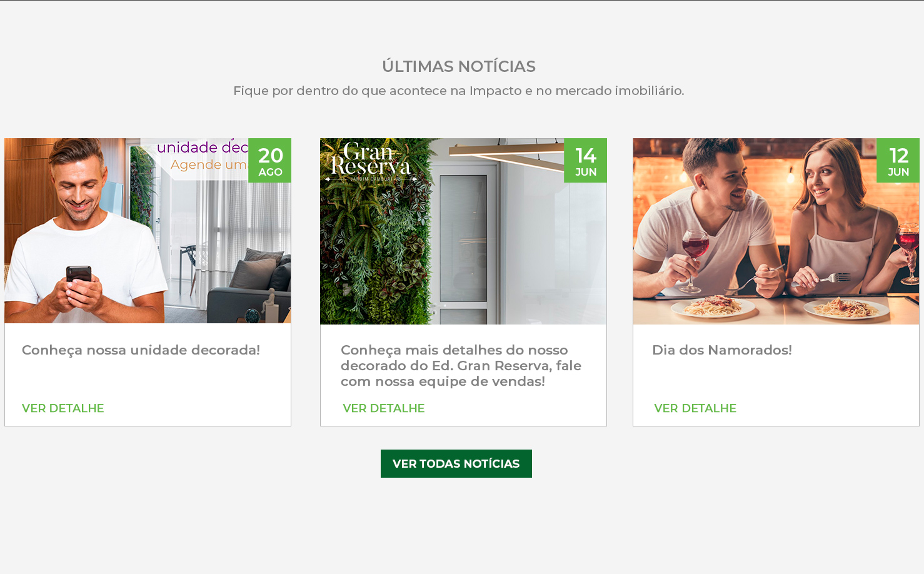Click the 'Fique por dentro' subtitle text
924x574 pixels.
[459, 91]
